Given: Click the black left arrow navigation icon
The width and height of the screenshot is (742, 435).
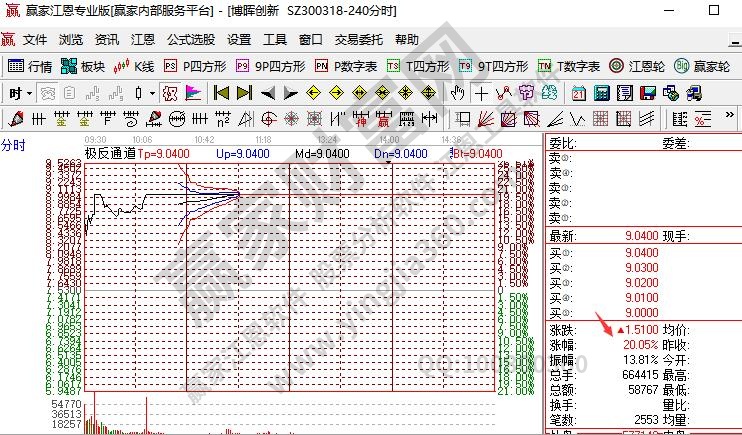Looking at the screenshot, I should [x=268, y=93].
